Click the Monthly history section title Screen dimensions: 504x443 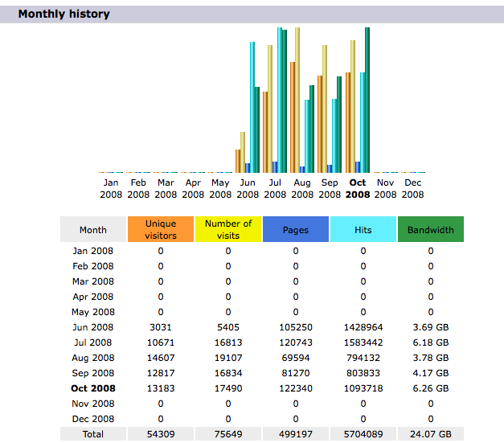pos(64,14)
